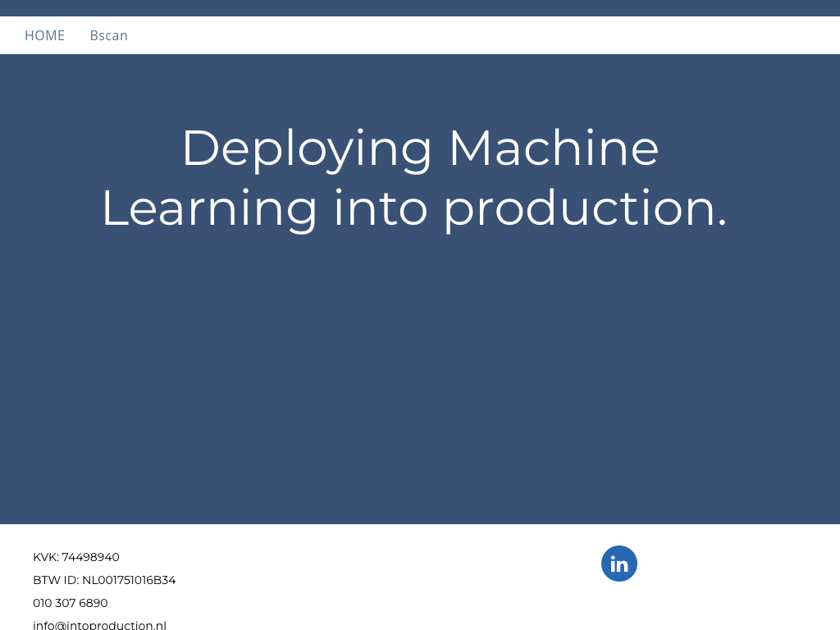840x630 pixels.
Task: Click the info@intoproduction.nl email address
Action: pyautogui.click(x=99, y=625)
